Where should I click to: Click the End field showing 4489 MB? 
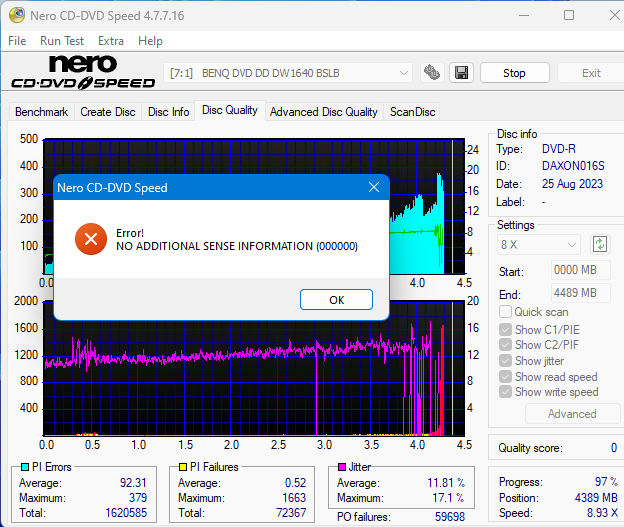coord(581,293)
